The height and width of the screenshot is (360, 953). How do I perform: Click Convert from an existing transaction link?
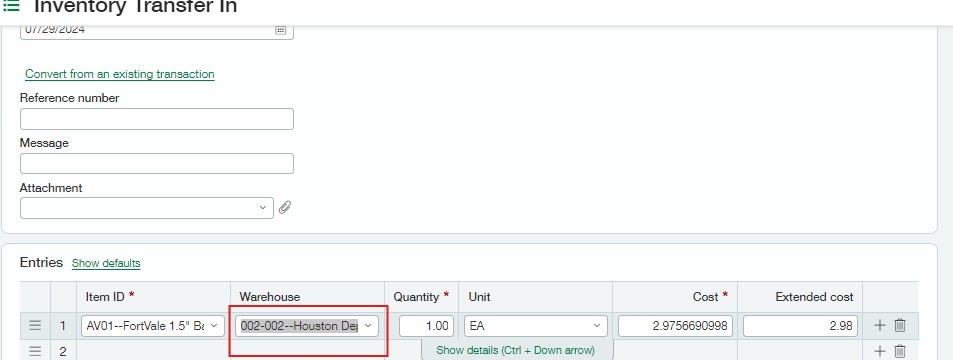coord(120,74)
